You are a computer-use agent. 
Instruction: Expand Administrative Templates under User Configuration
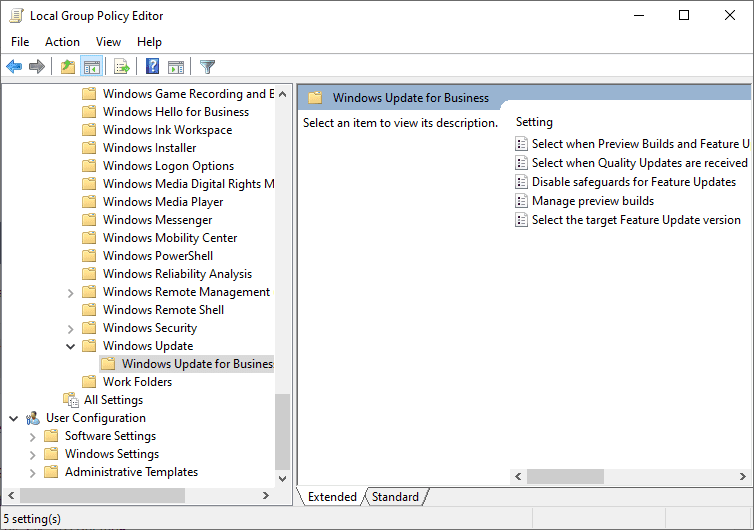[x=33, y=473]
